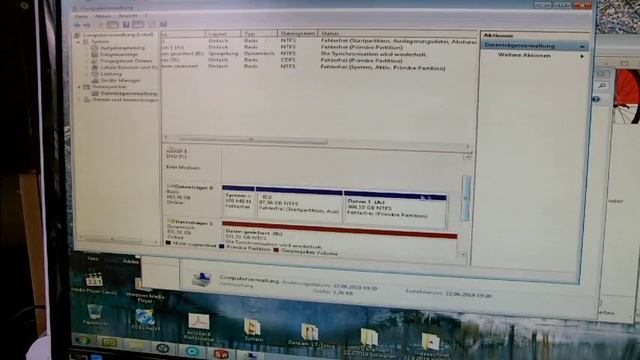The image size is (640, 360).
Task: Expand Dienste und Anwendungen node
Action: point(79,100)
